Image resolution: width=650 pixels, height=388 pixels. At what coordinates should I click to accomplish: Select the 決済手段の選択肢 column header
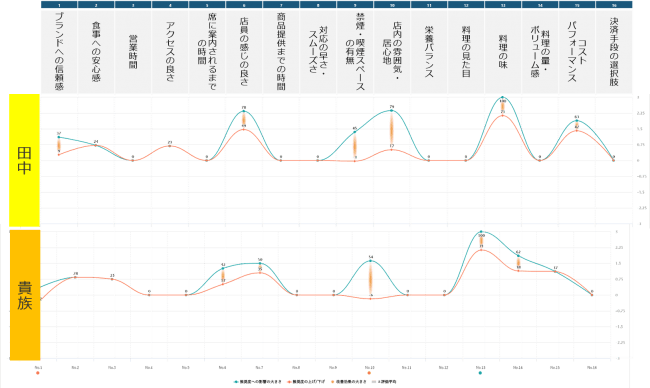[x=614, y=51]
